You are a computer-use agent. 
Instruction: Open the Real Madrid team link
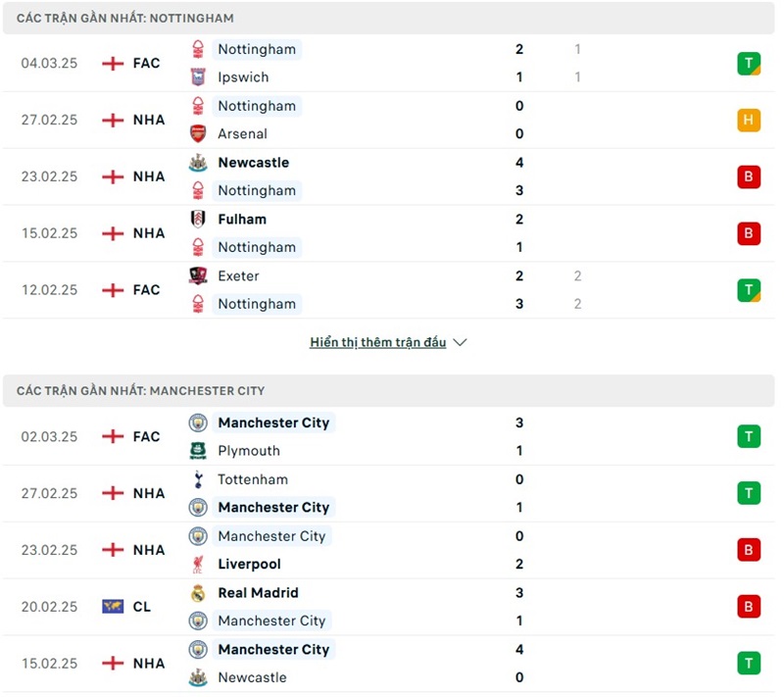[x=258, y=593]
